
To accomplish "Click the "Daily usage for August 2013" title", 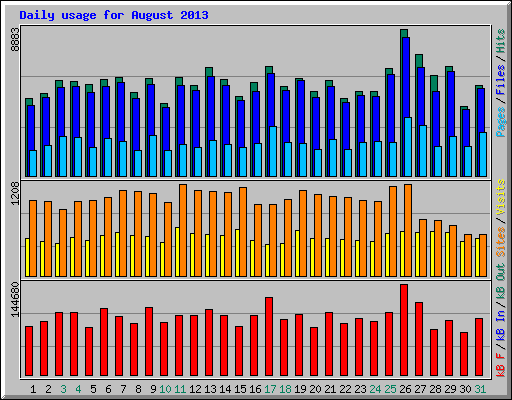I will (x=114, y=15).
